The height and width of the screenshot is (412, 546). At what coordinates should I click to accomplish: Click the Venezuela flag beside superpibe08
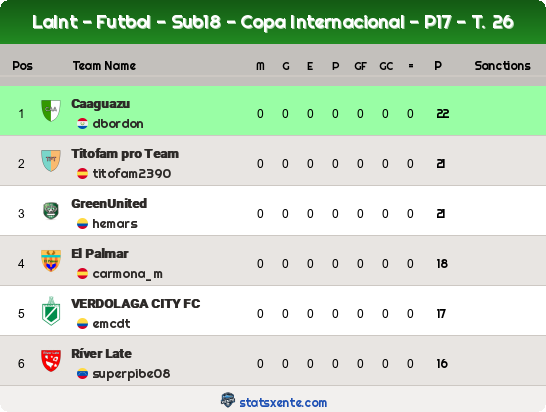83,374
